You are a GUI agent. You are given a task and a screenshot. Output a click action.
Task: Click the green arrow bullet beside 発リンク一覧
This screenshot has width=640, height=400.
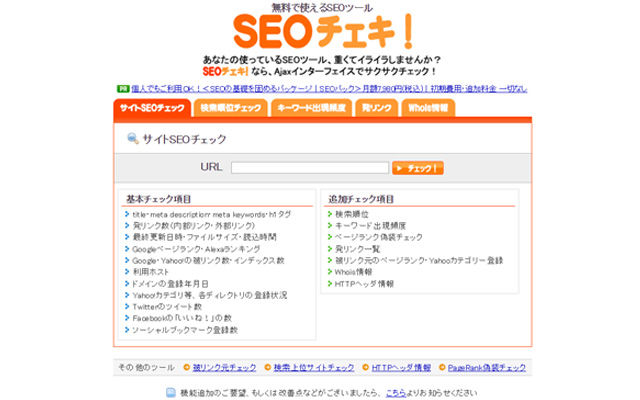(x=330, y=249)
